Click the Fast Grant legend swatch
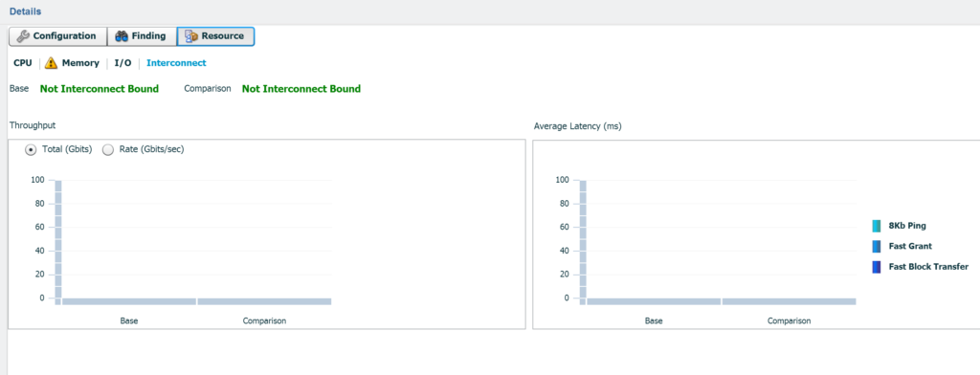 pyautogui.click(x=877, y=246)
